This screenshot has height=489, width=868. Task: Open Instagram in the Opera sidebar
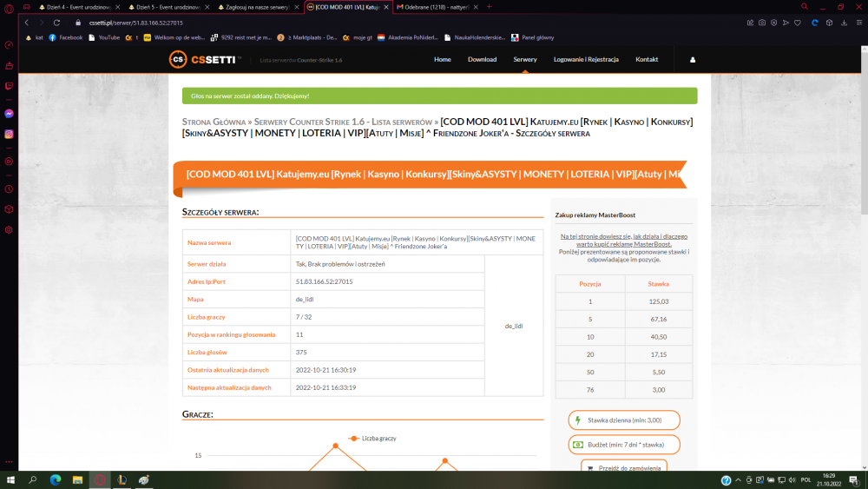point(9,134)
